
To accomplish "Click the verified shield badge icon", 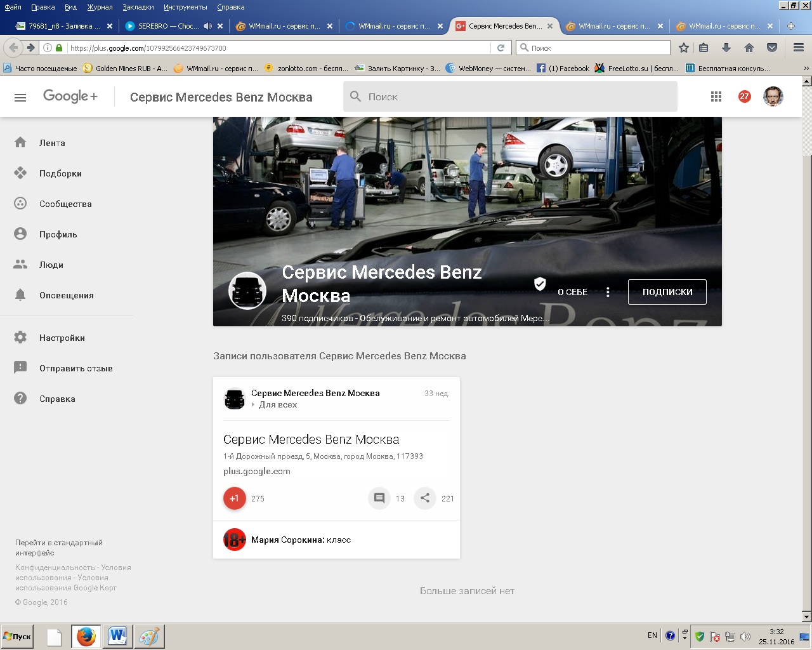I will click(x=540, y=284).
